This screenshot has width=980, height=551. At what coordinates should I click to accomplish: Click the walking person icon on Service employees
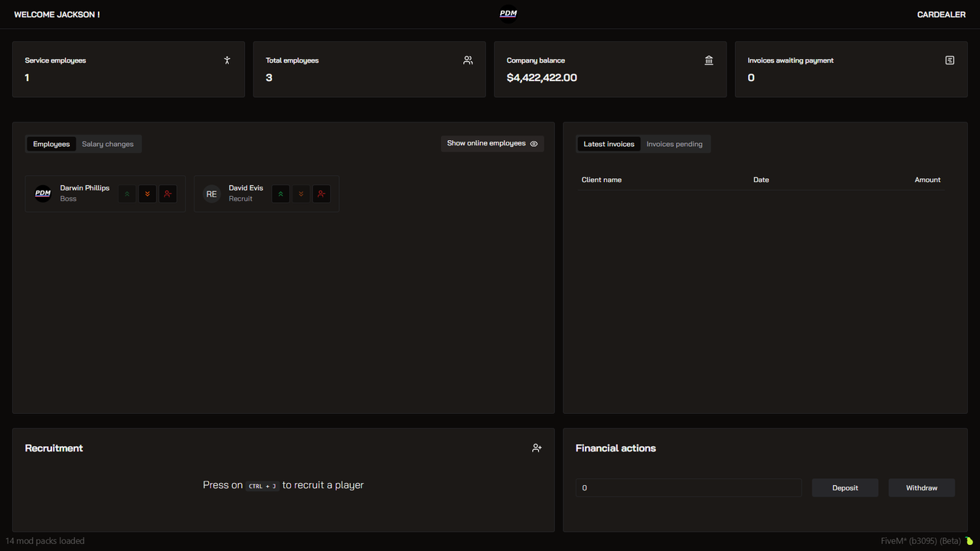[x=227, y=60]
